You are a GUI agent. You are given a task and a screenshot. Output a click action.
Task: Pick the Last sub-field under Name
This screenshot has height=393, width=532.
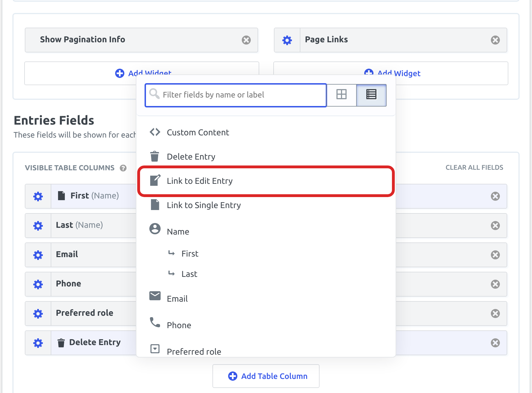pos(266,274)
